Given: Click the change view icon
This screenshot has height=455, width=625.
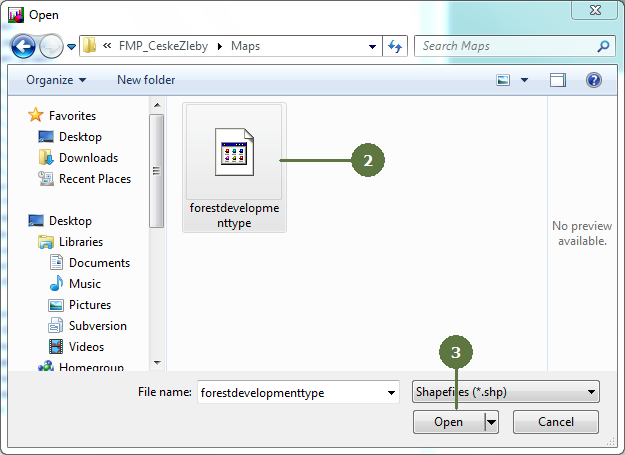Looking at the screenshot, I should 504,80.
